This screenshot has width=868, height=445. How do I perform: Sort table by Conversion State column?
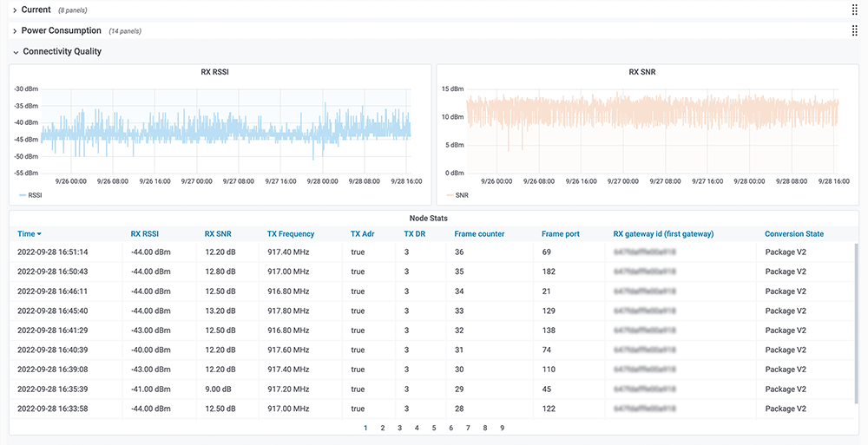tap(794, 234)
